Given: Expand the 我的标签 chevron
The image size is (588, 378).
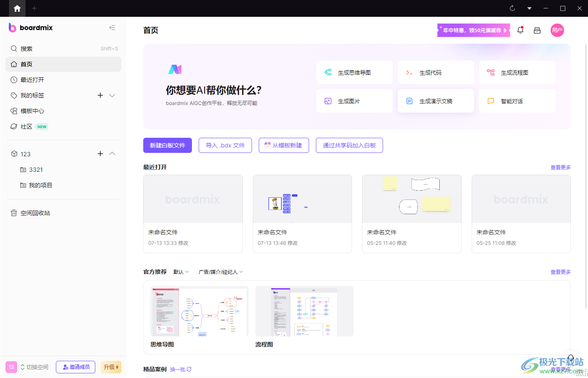Looking at the screenshot, I should [x=112, y=95].
